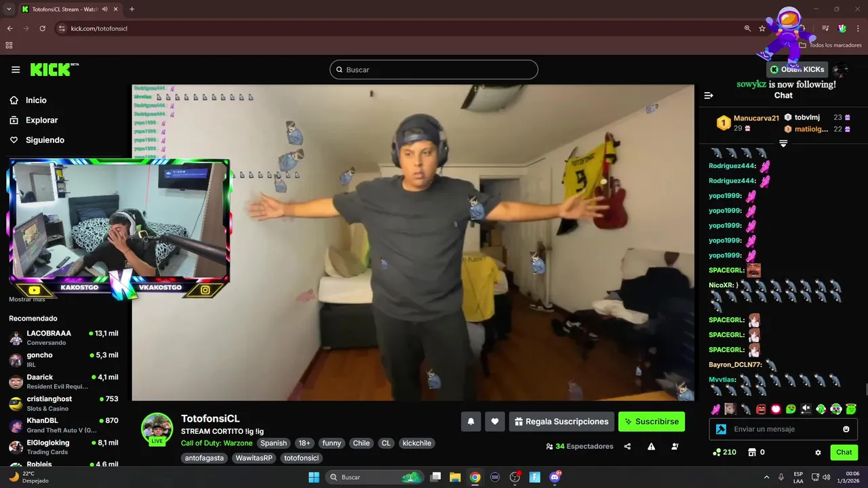Open the KhanDBL recommended channel
This screenshot has width=868, height=488.
click(x=64, y=425)
